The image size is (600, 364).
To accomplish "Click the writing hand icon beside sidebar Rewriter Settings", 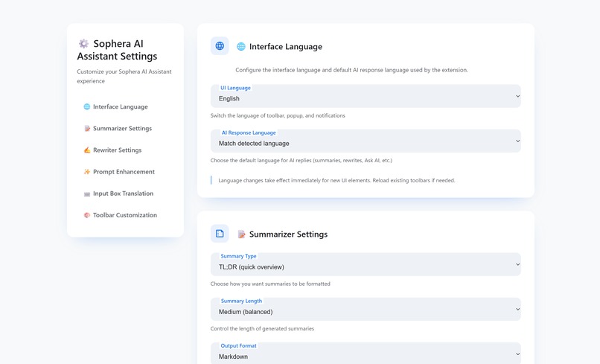I will (x=87, y=150).
